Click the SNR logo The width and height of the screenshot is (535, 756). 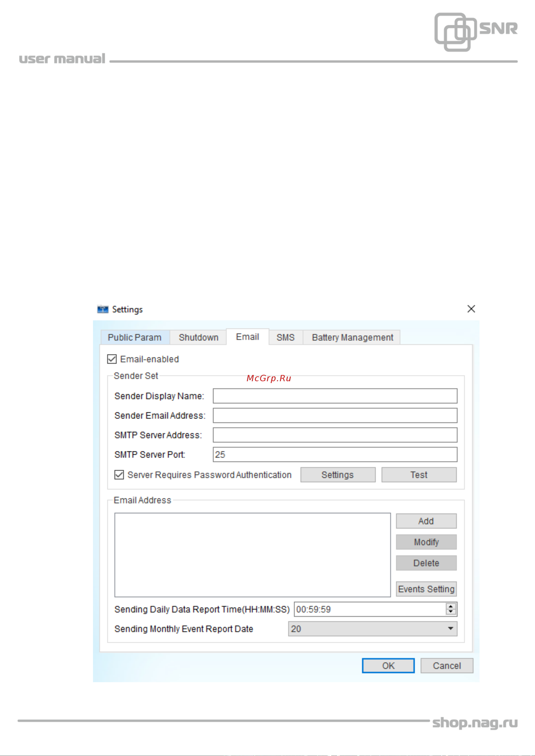476,32
